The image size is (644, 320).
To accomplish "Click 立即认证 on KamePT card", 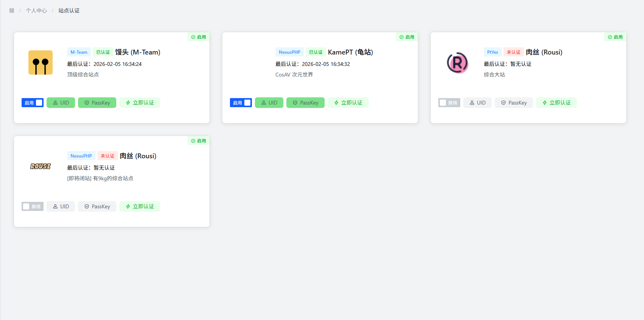I will pos(348,103).
